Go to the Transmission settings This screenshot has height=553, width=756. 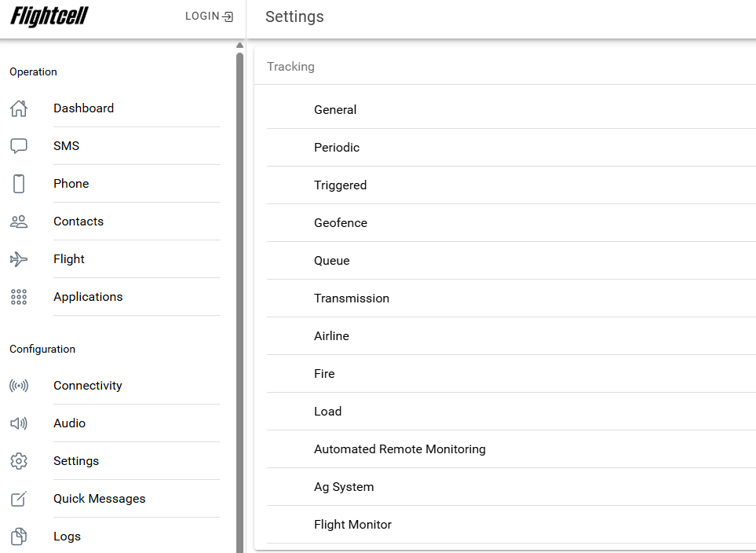(352, 298)
